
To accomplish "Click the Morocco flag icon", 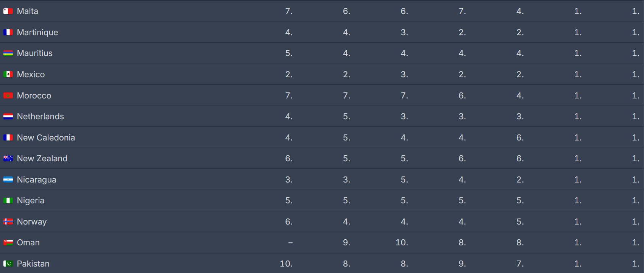I will point(8,96).
